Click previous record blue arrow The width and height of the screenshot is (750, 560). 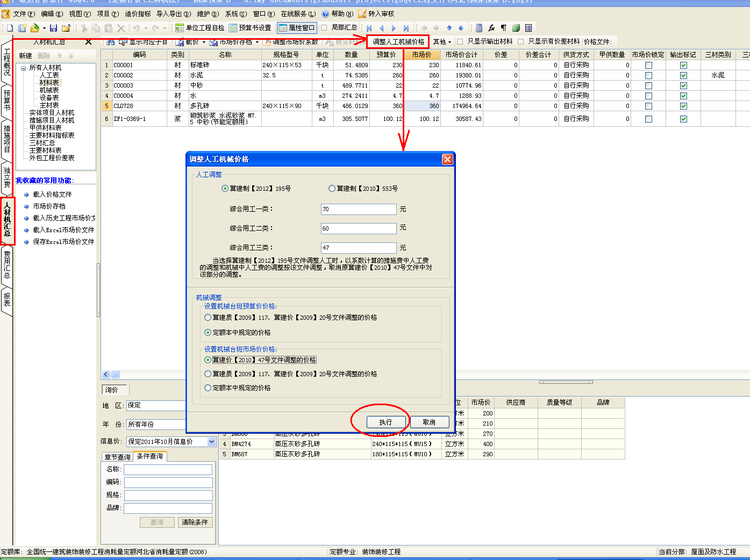[x=382, y=28]
